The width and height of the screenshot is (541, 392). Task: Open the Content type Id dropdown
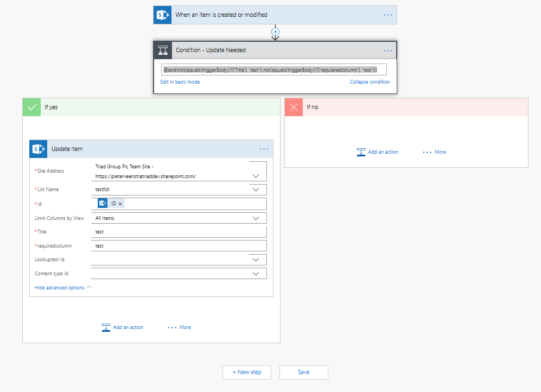pyautogui.click(x=256, y=274)
